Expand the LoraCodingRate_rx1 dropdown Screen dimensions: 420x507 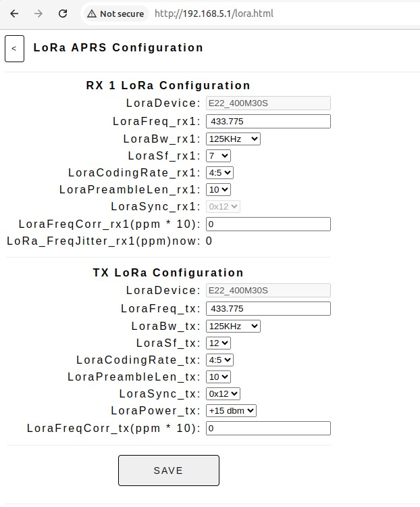219,172
